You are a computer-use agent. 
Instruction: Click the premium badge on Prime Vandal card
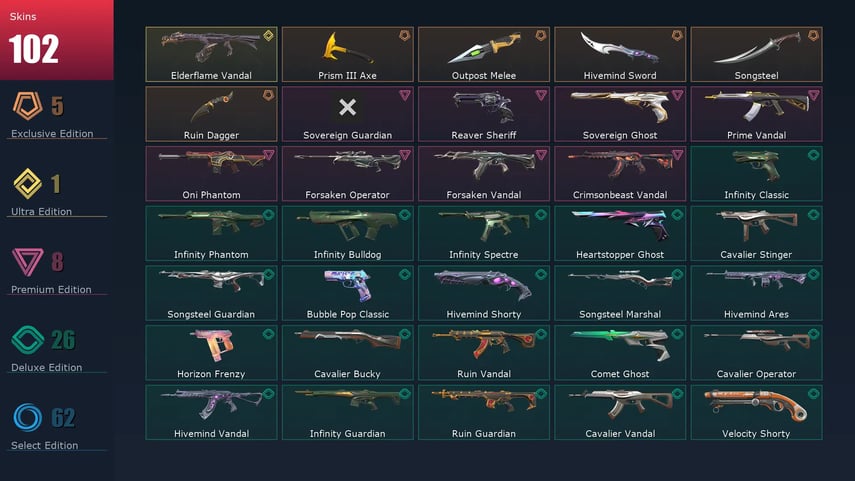point(814,95)
